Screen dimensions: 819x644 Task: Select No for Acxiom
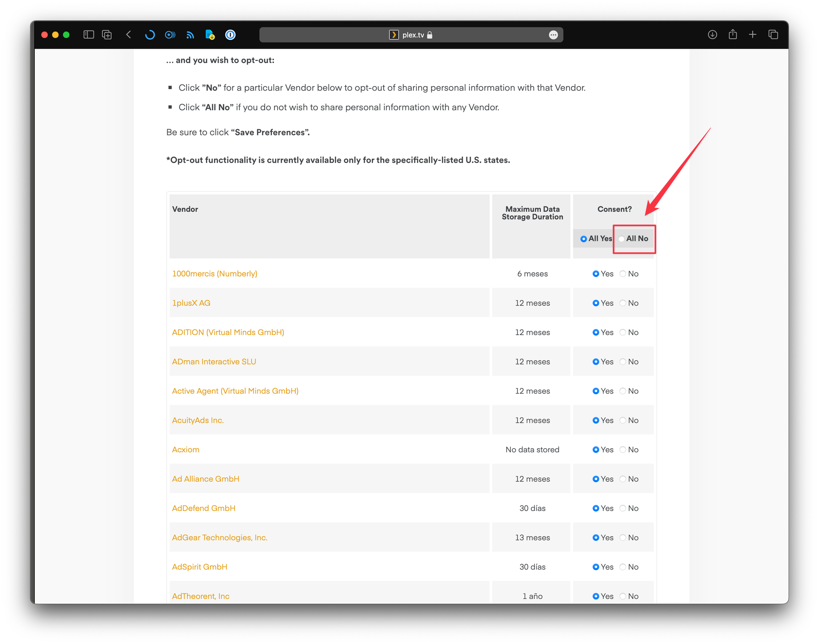click(623, 449)
